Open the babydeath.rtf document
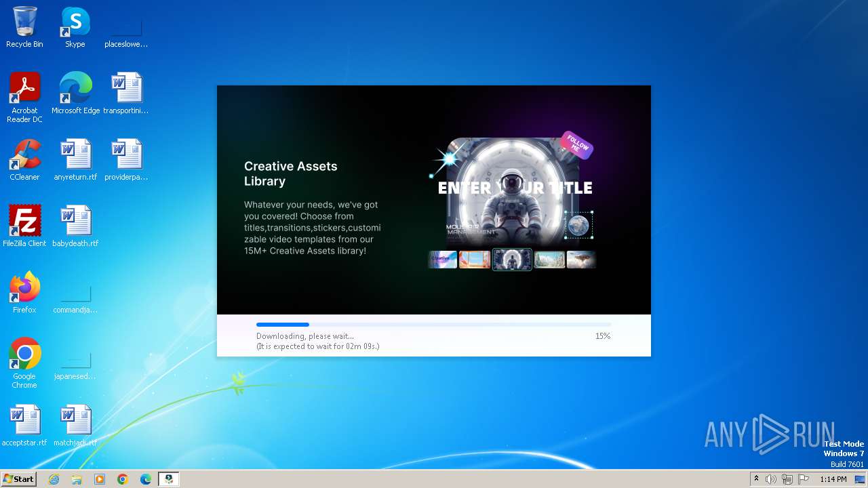This screenshot has width=868, height=488. click(75, 226)
